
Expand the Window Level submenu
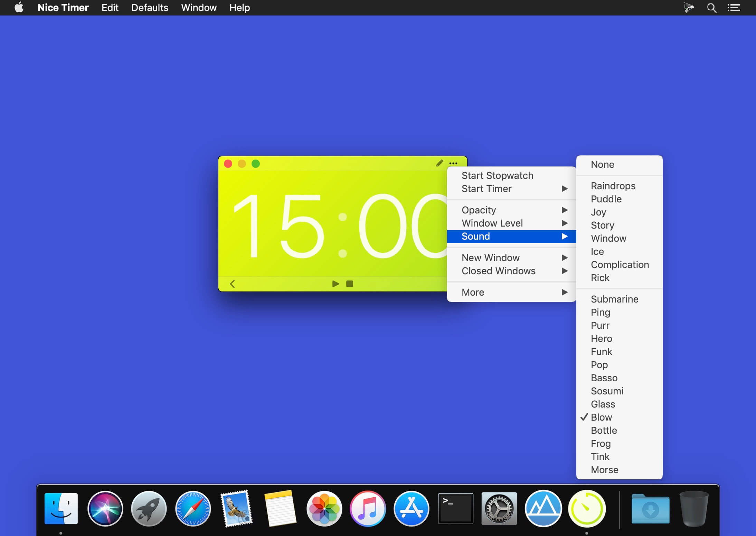point(511,223)
